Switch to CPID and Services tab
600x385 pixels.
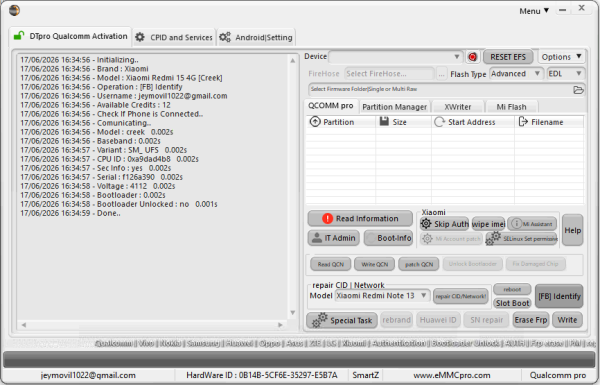[x=174, y=37]
